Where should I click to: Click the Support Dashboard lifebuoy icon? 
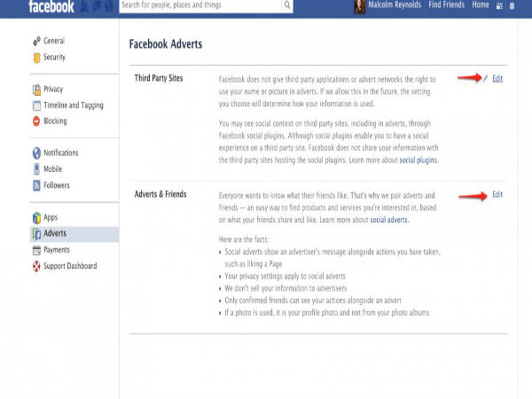point(36,266)
